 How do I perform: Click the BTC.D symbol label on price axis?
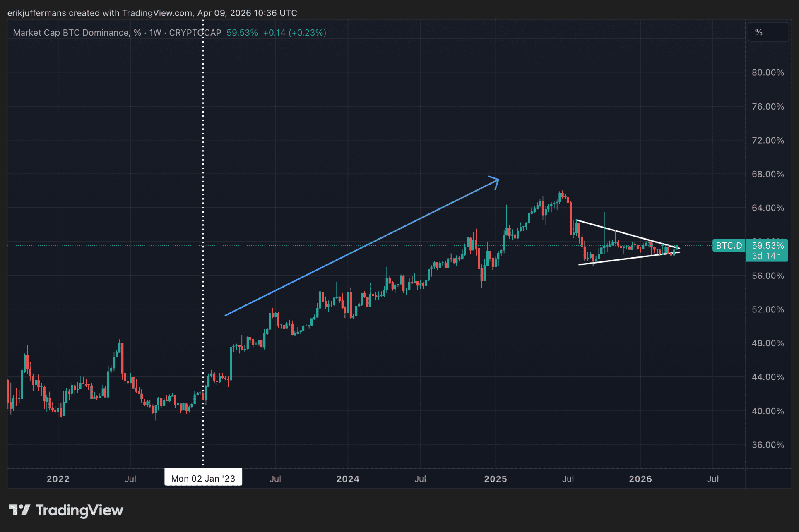[x=729, y=246]
